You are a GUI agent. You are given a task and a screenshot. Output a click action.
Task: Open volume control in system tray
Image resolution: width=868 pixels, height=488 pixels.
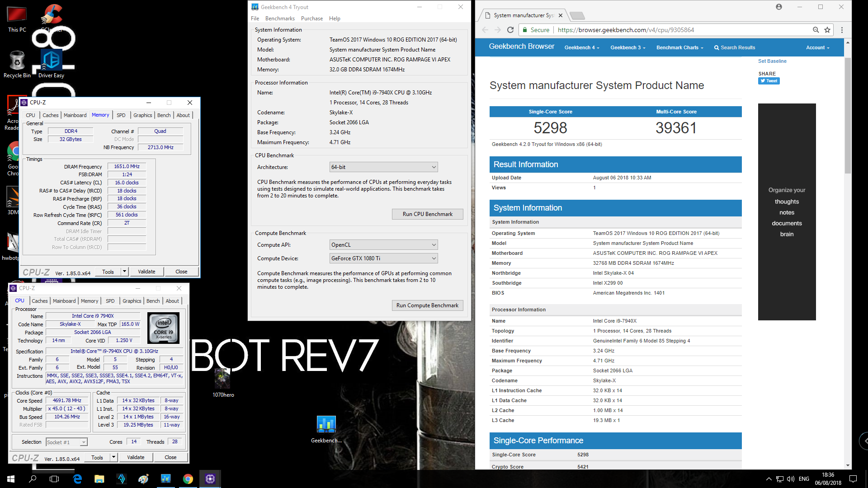click(x=790, y=479)
